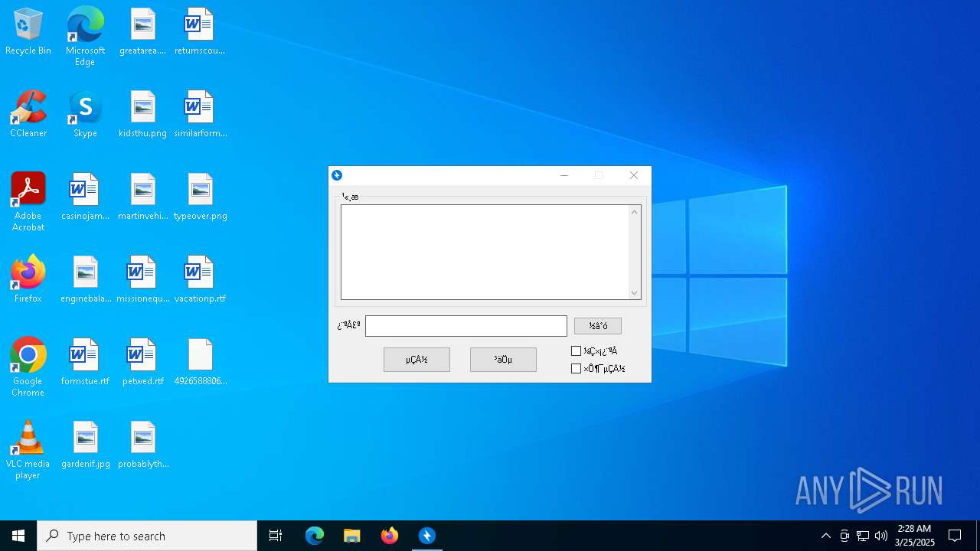Select the Firefox desktop shortcut
The width and height of the screenshot is (980, 551).
[28, 279]
